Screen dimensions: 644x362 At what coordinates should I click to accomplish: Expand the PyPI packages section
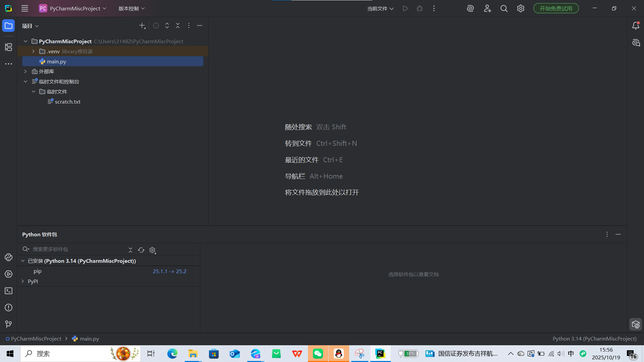click(x=22, y=281)
